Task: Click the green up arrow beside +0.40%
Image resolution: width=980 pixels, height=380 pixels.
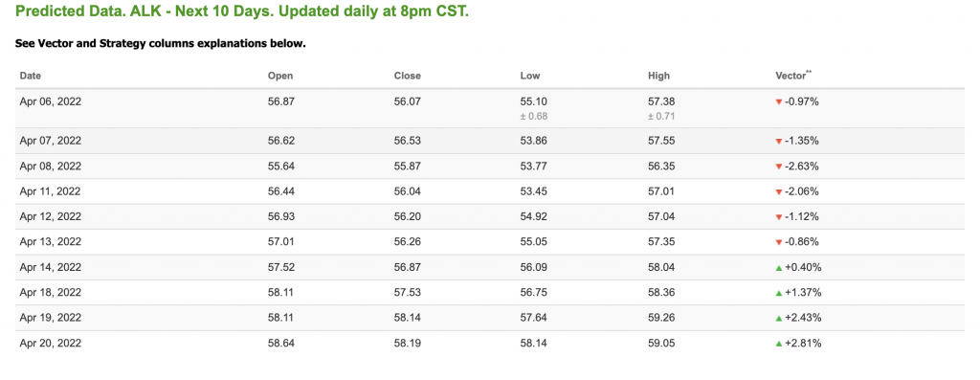Action: pos(779,267)
